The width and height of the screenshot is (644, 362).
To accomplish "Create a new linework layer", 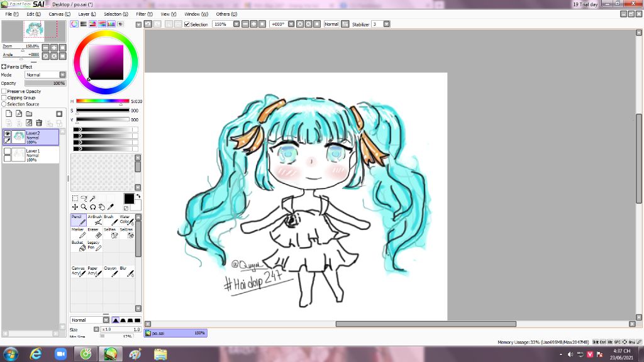I will point(19,114).
